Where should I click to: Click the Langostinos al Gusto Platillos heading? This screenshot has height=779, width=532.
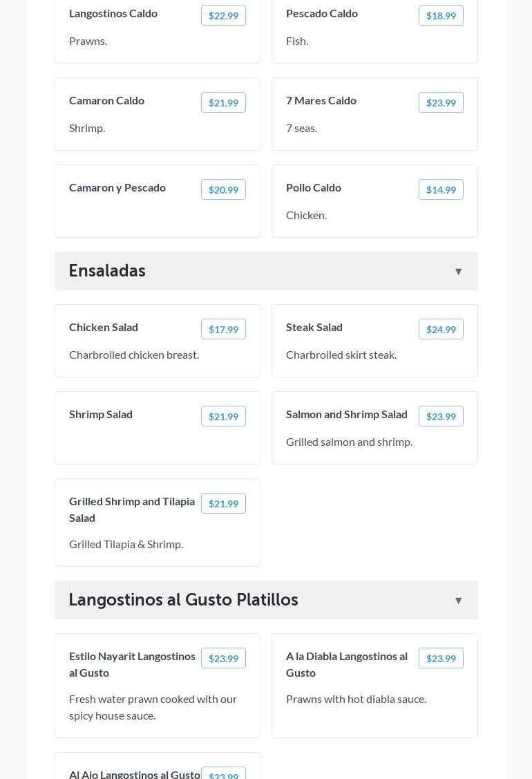(183, 600)
